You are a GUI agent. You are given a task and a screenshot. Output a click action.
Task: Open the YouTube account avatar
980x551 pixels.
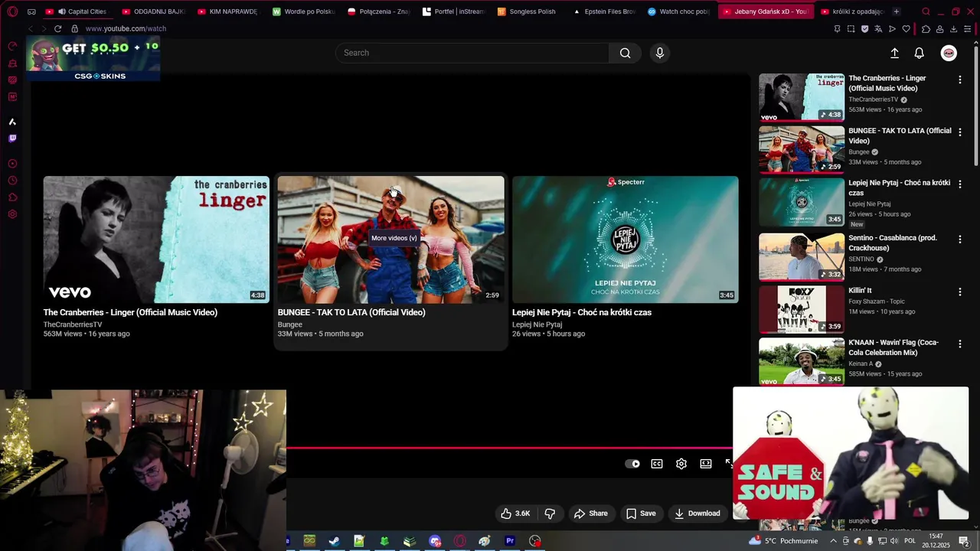click(949, 53)
